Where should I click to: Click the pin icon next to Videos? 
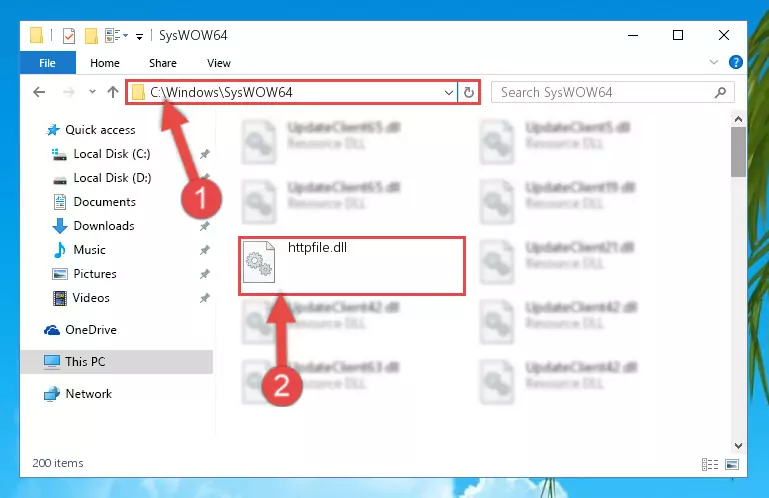point(205,298)
